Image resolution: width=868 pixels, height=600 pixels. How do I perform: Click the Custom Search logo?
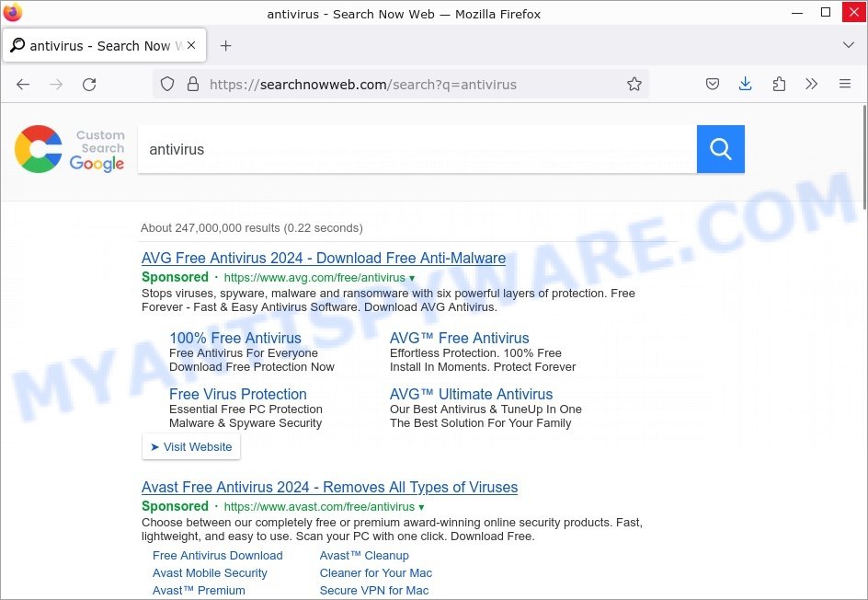point(70,149)
